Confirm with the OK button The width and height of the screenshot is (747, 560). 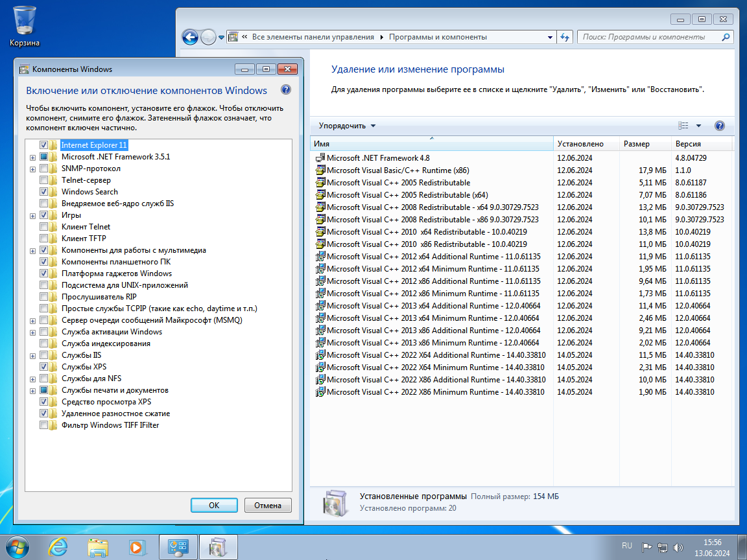(214, 506)
